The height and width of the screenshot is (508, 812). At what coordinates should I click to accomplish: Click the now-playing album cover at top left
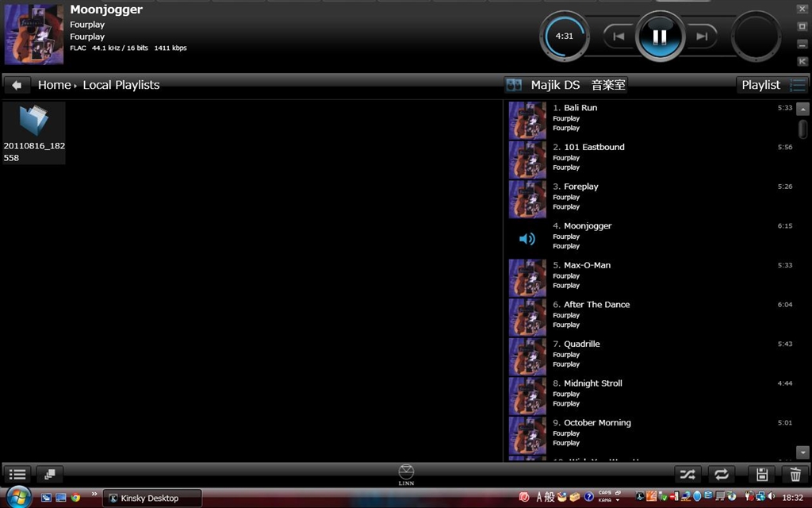click(x=33, y=34)
